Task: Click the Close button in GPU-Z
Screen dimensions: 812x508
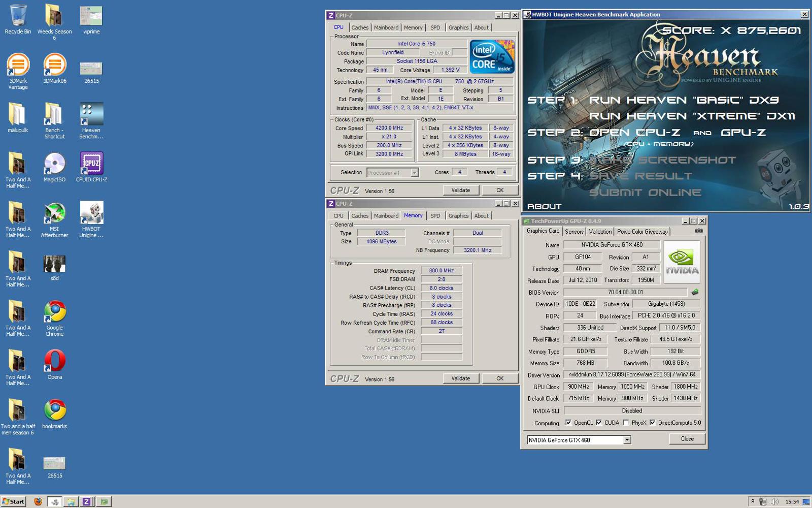Action: click(x=687, y=439)
